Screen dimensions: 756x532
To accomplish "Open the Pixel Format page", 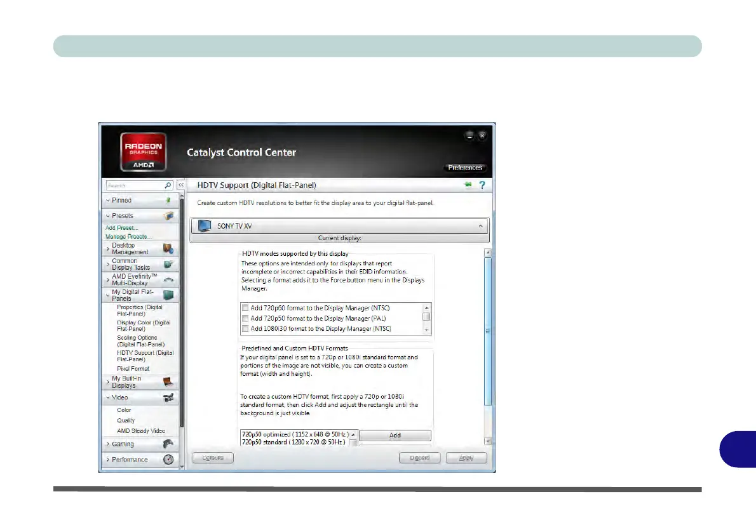I will pos(133,369).
